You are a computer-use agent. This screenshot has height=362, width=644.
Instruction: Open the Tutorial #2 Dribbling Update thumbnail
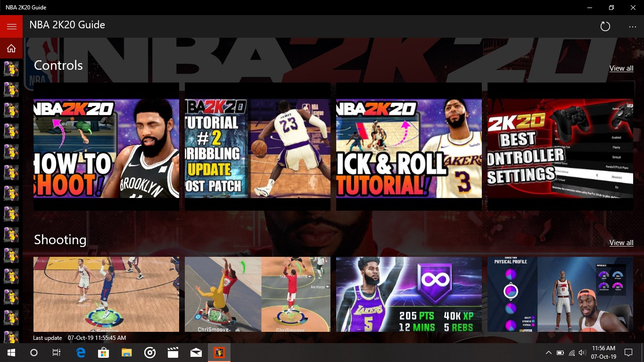pyautogui.click(x=257, y=147)
